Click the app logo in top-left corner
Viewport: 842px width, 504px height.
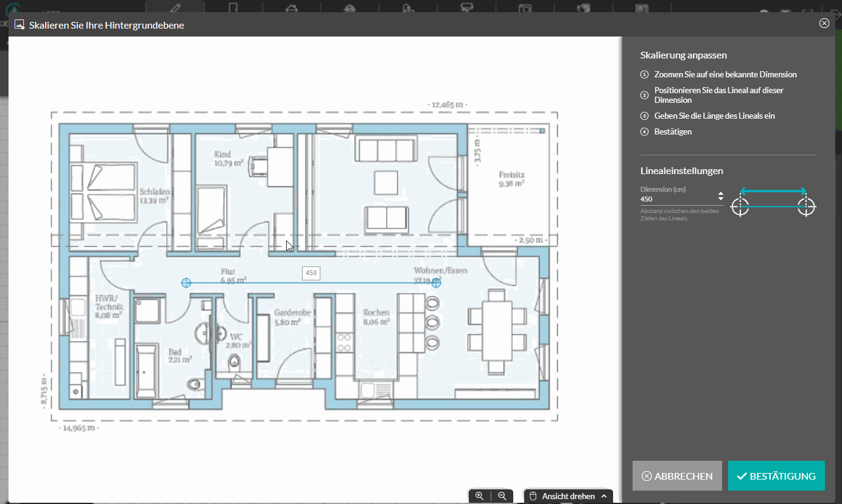[11, 9]
